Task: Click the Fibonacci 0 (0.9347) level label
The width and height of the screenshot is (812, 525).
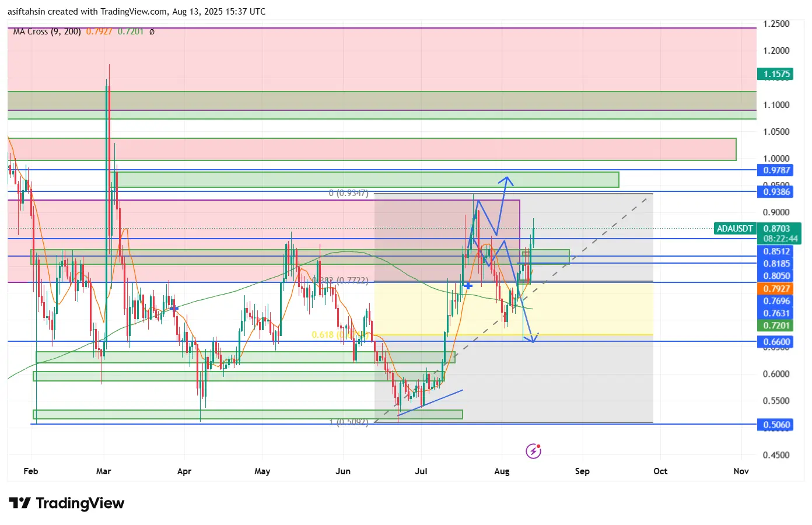Action: [348, 193]
